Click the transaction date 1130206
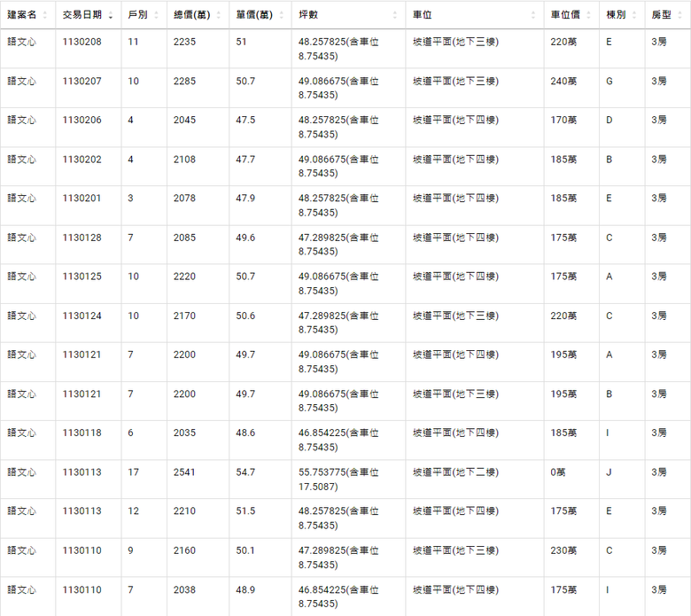691x616 pixels. coord(82,120)
